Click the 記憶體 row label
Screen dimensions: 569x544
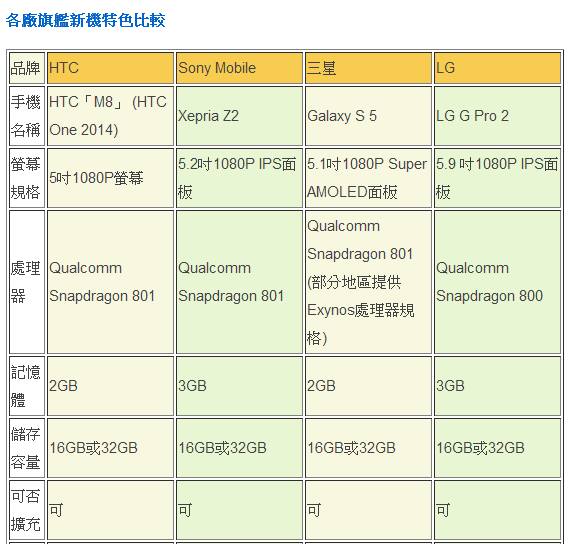pyautogui.click(x=27, y=386)
